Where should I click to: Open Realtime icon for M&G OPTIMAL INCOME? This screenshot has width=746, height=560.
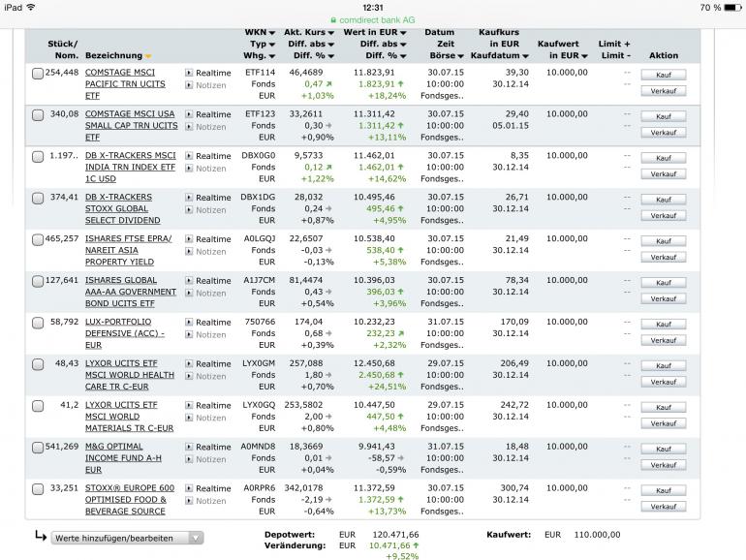pyautogui.click(x=189, y=447)
